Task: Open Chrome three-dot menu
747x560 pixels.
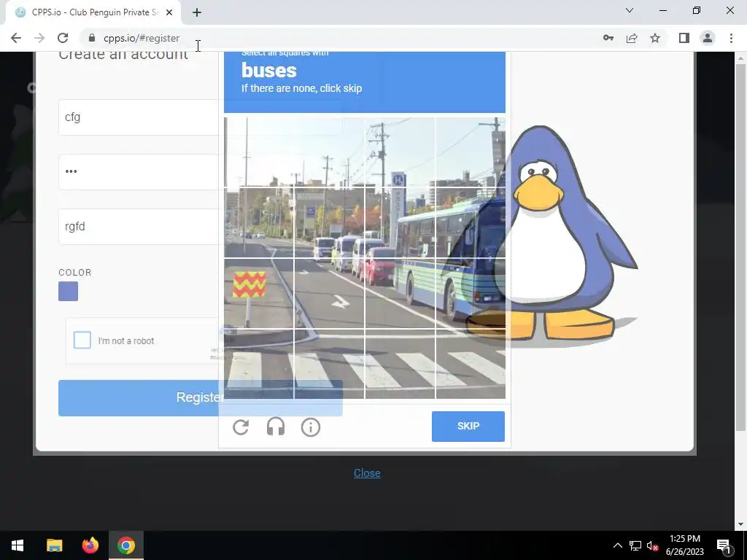Action: [x=731, y=38]
